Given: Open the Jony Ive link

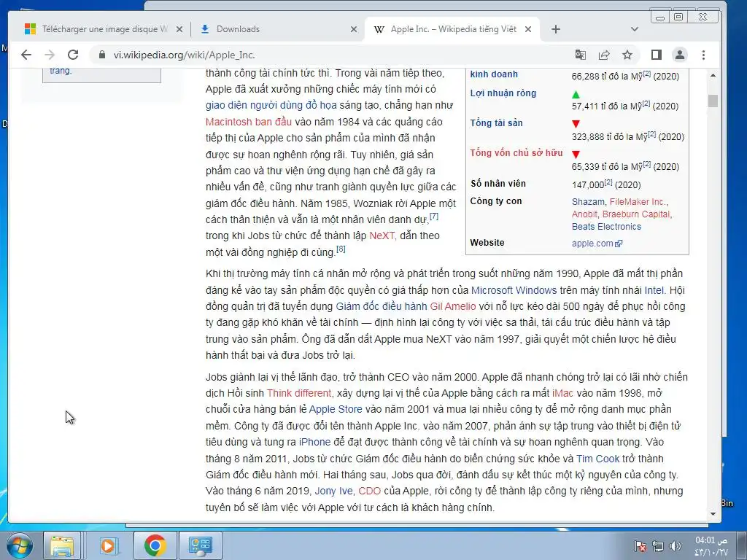Looking at the screenshot, I should pos(333,491).
